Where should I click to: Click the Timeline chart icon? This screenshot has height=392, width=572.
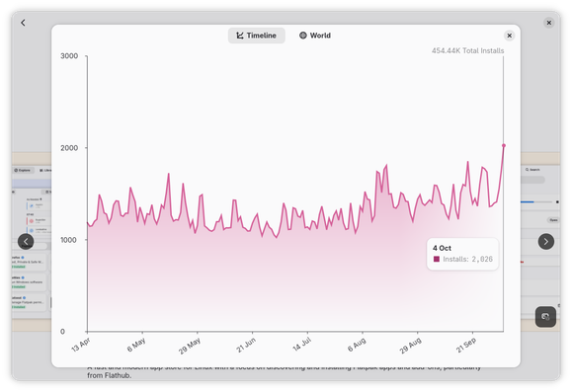[x=240, y=36]
